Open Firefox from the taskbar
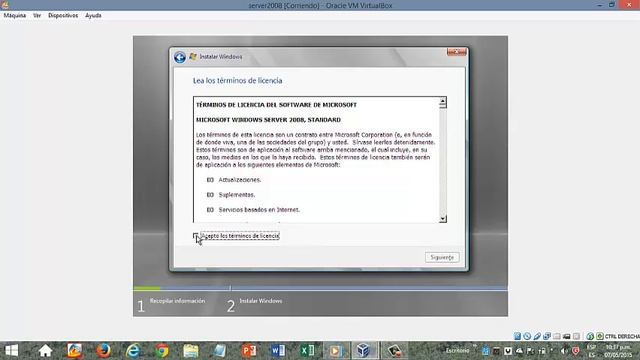 click(104, 351)
